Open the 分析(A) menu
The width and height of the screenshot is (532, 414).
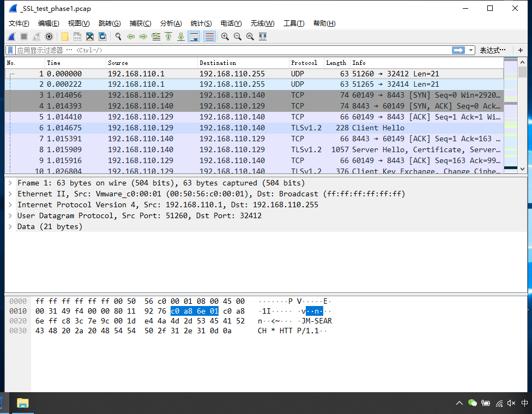[171, 23]
